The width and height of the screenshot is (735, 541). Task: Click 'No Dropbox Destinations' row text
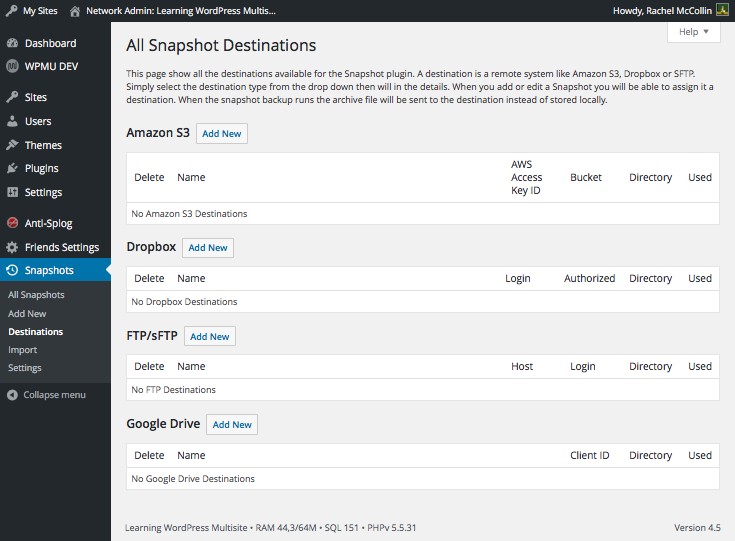pyautogui.click(x=184, y=302)
